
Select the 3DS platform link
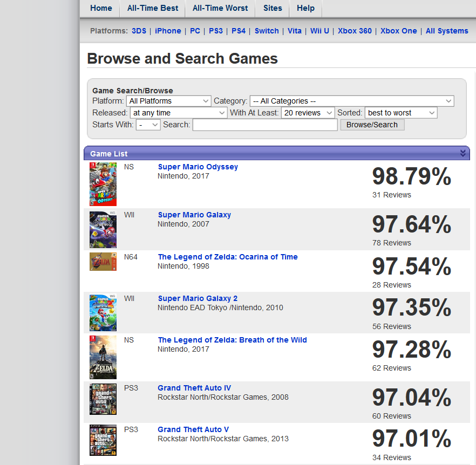(139, 31)
